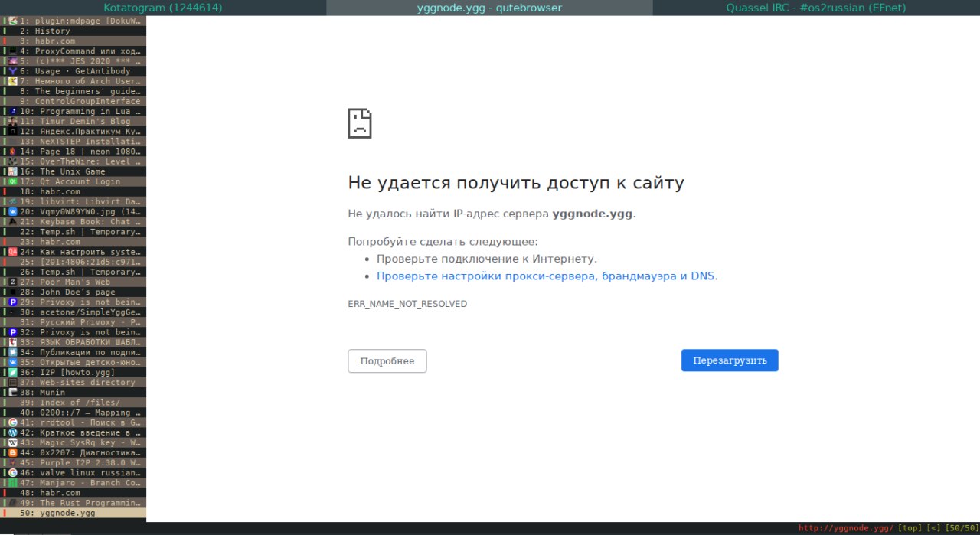
Task: Click the Google favicon on rrdtool tab 41
Action: (13, 422)
